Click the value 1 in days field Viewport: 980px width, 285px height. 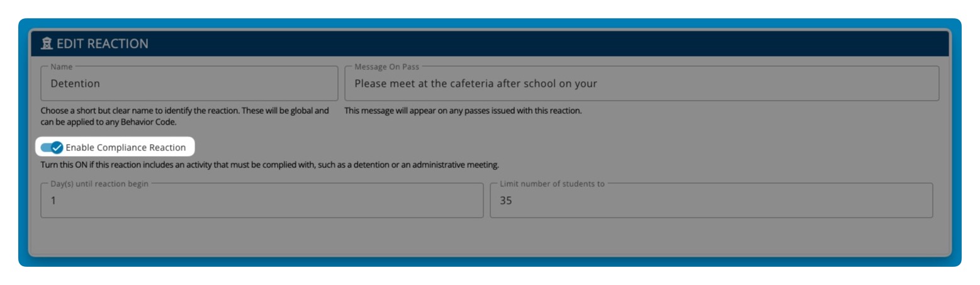(54, 201)
